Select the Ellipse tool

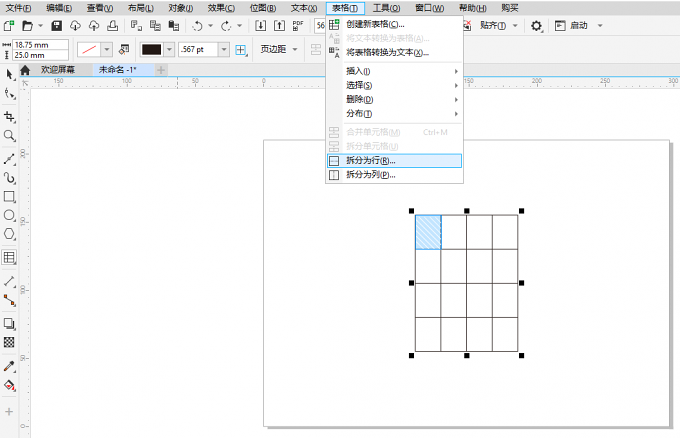[9, 215]
